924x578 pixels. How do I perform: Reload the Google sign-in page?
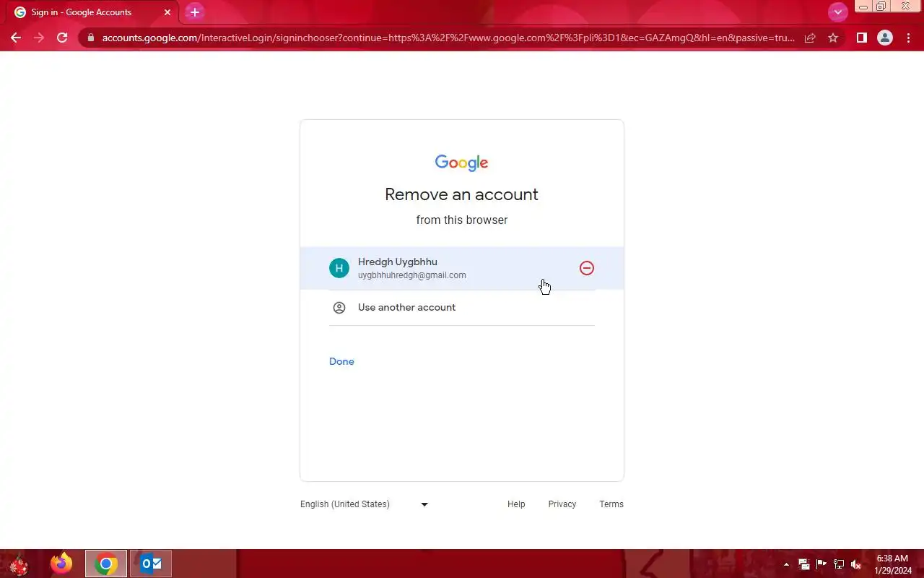62,38
